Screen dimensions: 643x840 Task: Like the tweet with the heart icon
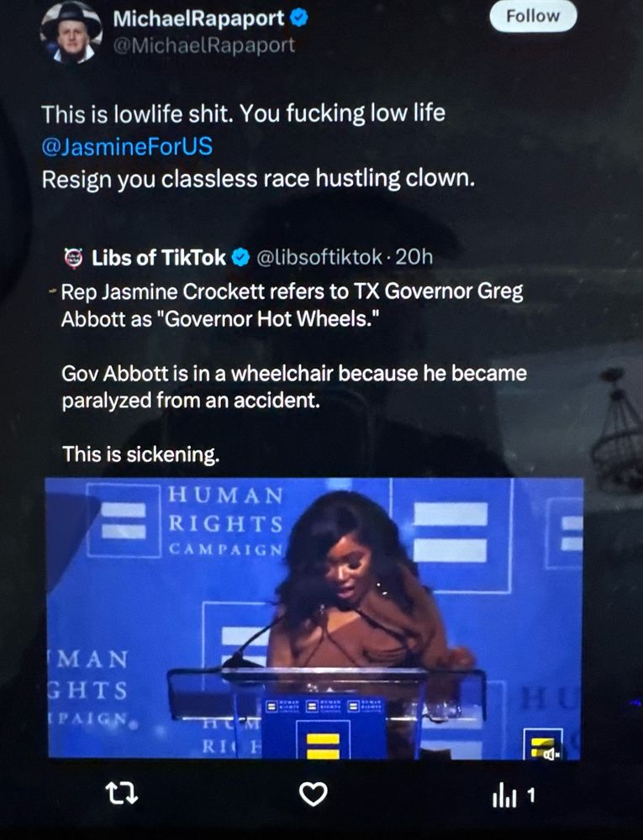(313, 794)
